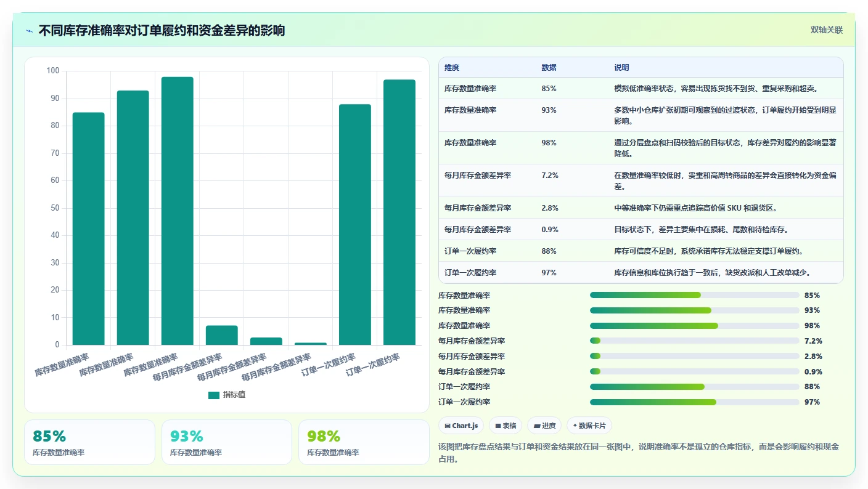
Task: Click the progress bar showing 97%
Action: (x=695, y=402)
